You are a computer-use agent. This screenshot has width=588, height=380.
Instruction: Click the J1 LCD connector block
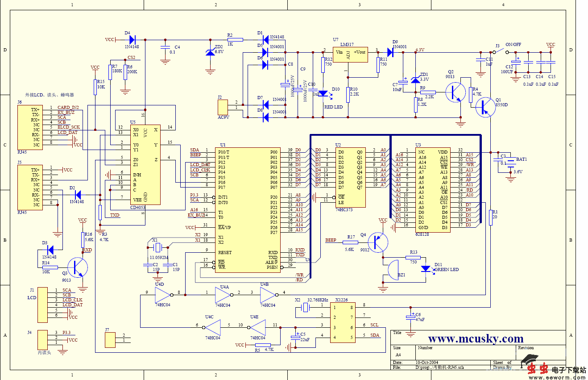(42, 305)
